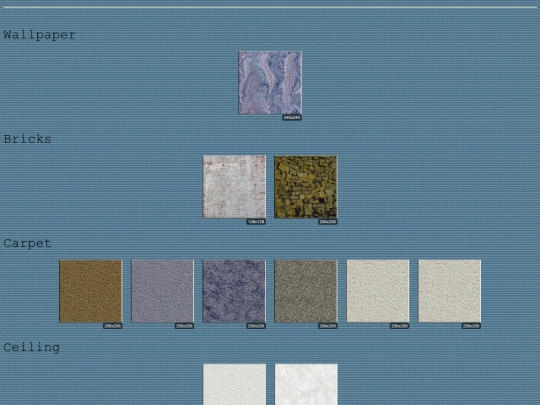This screenshot has height=405, width=540.
Task: Click size badge under yellow stone bricks
Action: point(328,222)
